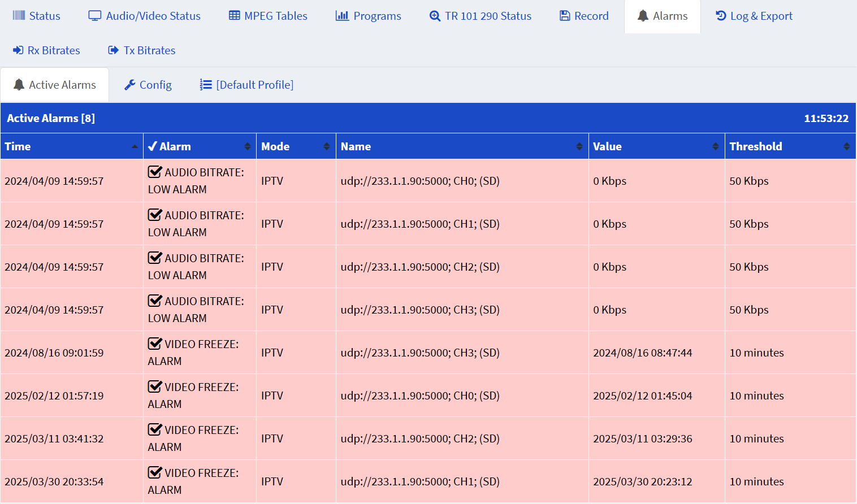Click the monitor icon for Audio/Video Status
Screen dimensions: 857x504
[x=94, y=16]
